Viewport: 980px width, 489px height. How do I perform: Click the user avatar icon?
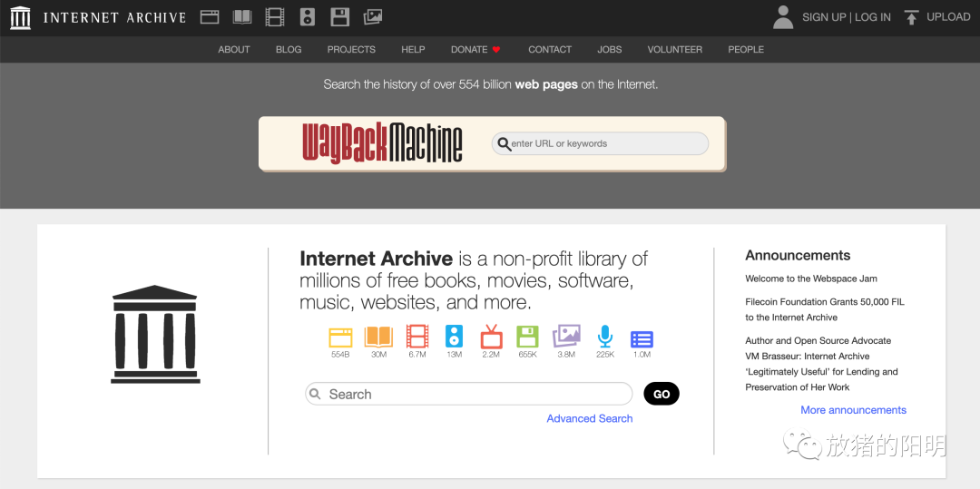pyautogui.click(x=782, y=17)
